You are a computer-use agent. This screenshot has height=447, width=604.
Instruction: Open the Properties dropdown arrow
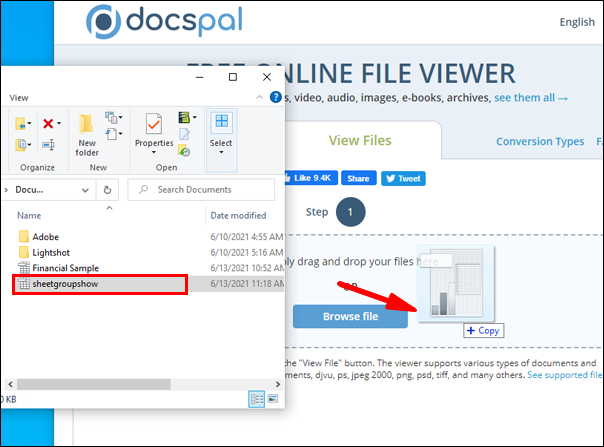[x=154, y=152]
